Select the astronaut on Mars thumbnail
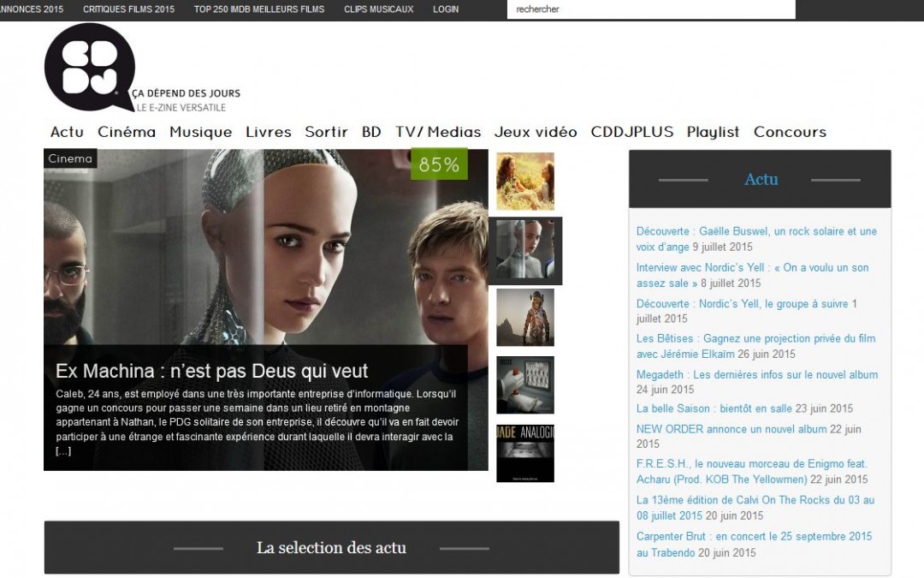The height and width of the screenshot is (578, 924). point(525,318)
